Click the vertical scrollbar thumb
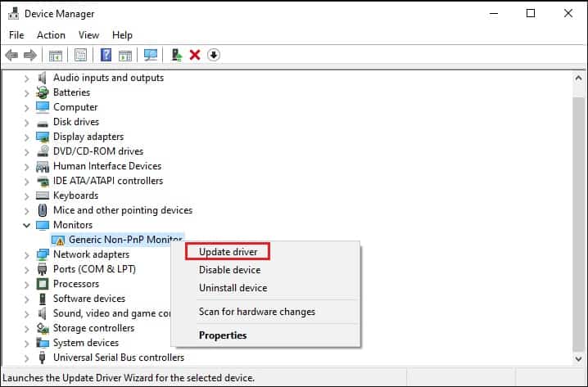This screenshot has width=588, height=387. coord(578,224)
